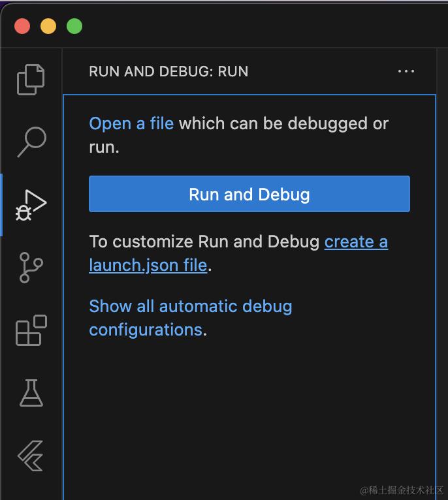Close the window with red button
Image resolution: width=448 pixels, height=500 pixels.
(22, 26)
